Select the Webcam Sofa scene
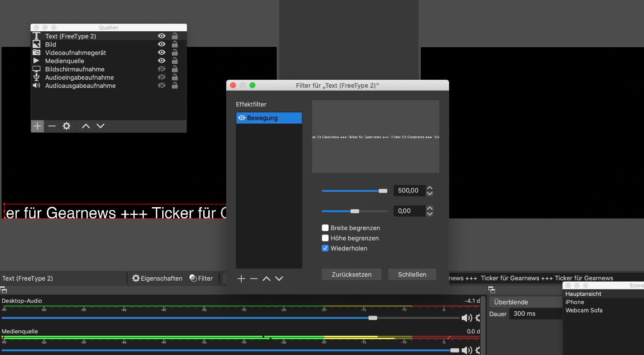 [x=603, y=310]
